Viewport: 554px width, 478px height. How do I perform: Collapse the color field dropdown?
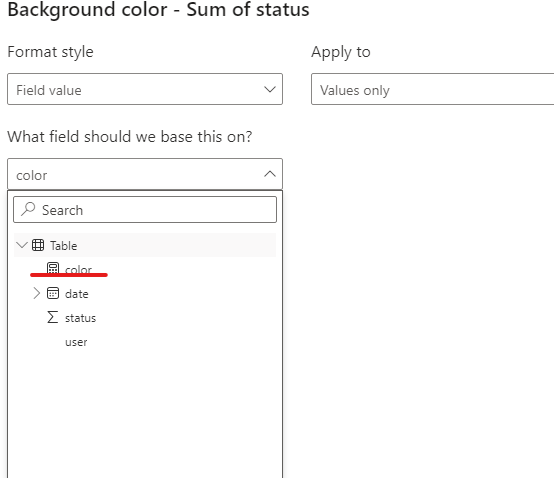145,174
